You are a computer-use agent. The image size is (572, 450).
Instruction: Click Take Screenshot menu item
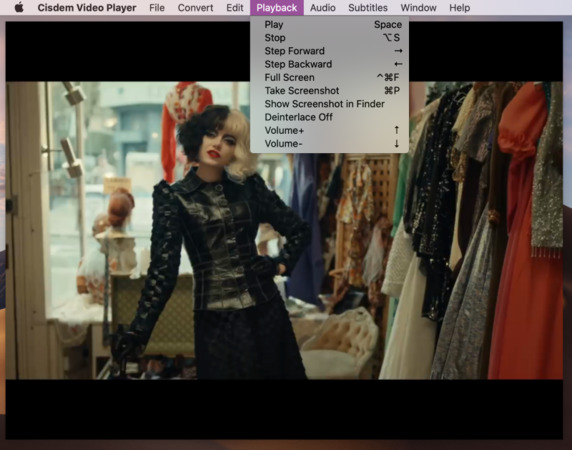(x=329, y=91)
